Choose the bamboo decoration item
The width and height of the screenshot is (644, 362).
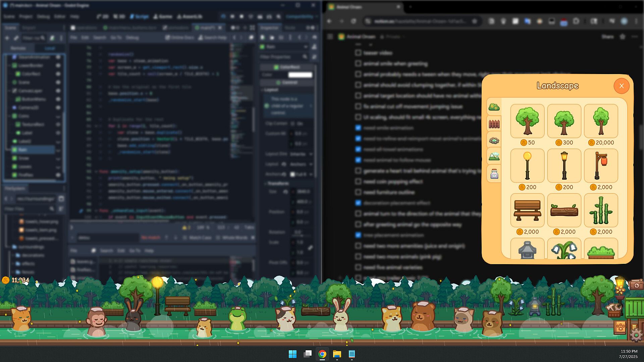tap(601, 210)
